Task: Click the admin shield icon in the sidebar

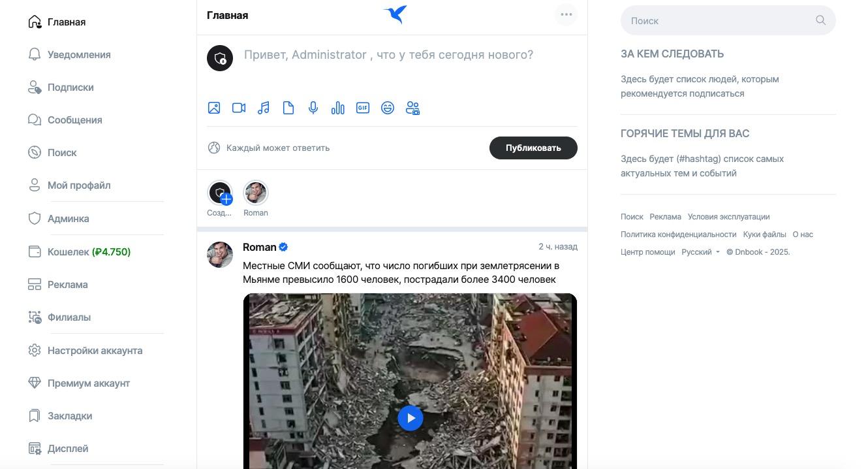Action: [35, 218]
